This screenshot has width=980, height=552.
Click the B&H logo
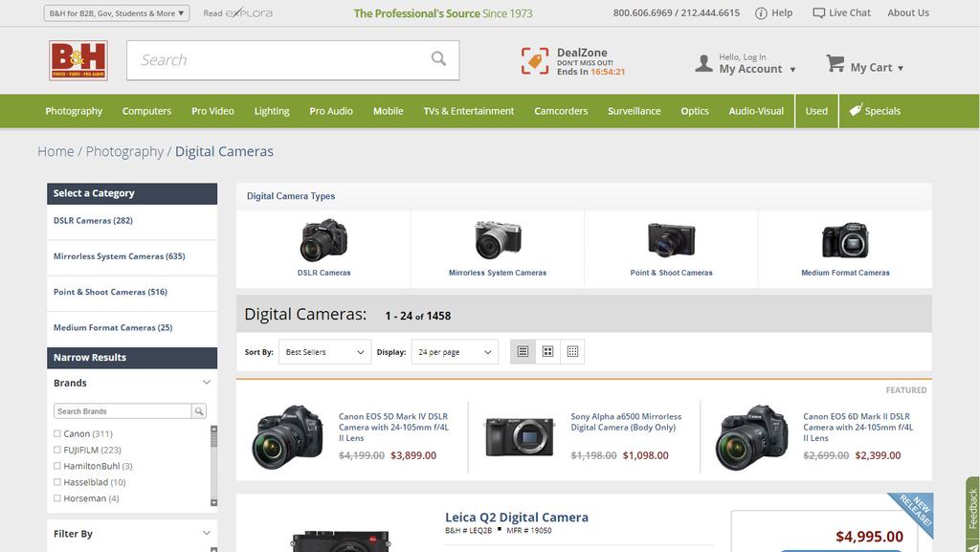[78, 60]
